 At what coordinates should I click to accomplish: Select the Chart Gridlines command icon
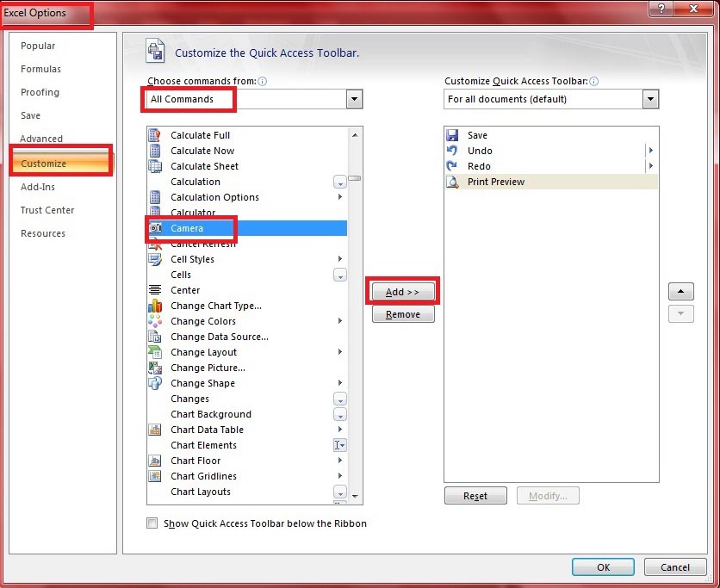point(155,476)
